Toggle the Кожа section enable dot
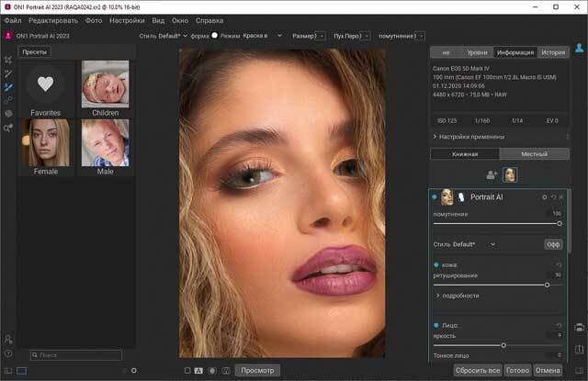588x381 pixels. [x=436, y=265]
